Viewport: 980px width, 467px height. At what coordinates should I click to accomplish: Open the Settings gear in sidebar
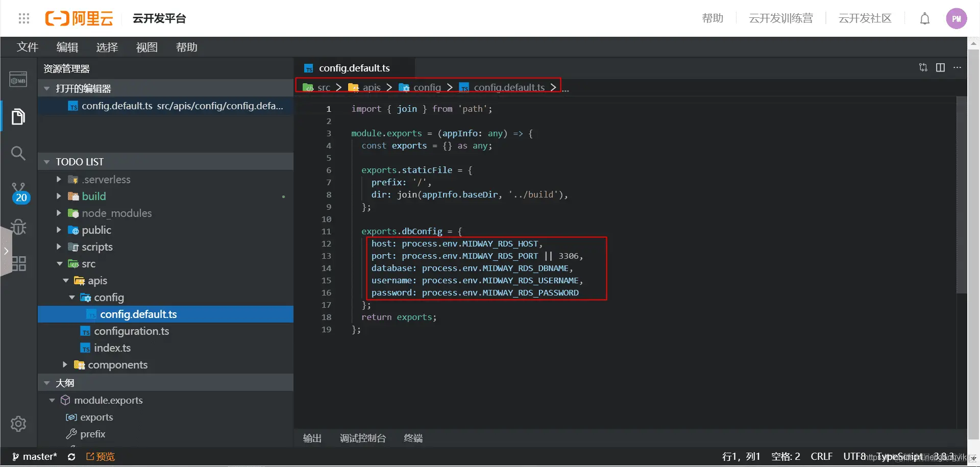coord(18,424)
